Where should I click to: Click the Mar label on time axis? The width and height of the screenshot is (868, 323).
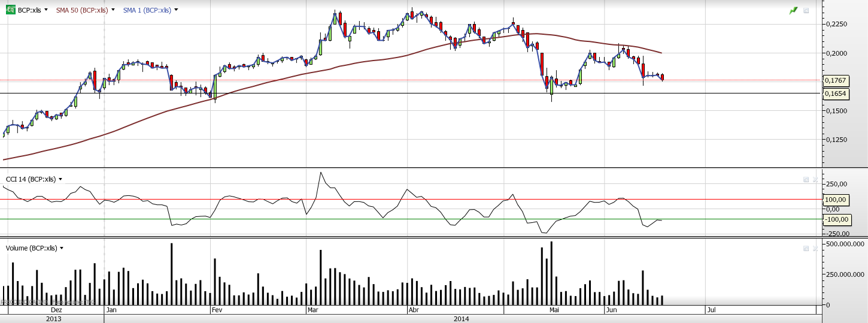[312, 310]
